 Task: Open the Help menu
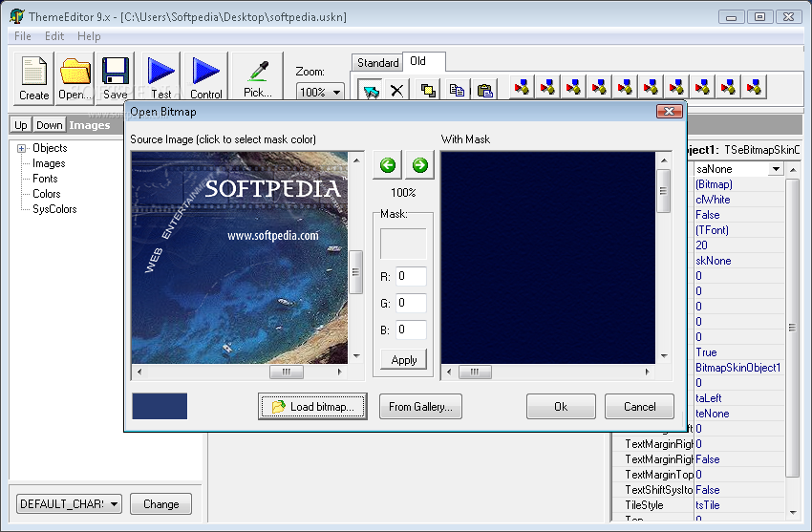pyautogui.click(x=89, y=36)
